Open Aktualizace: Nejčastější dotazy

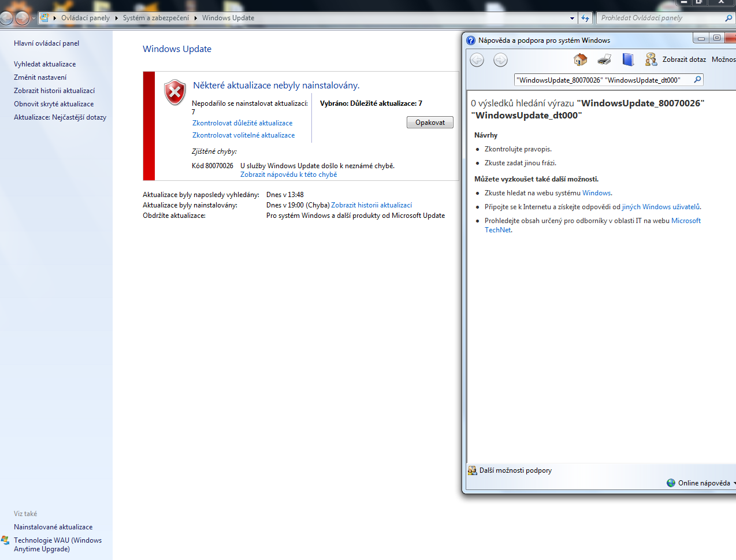[60, 117]
